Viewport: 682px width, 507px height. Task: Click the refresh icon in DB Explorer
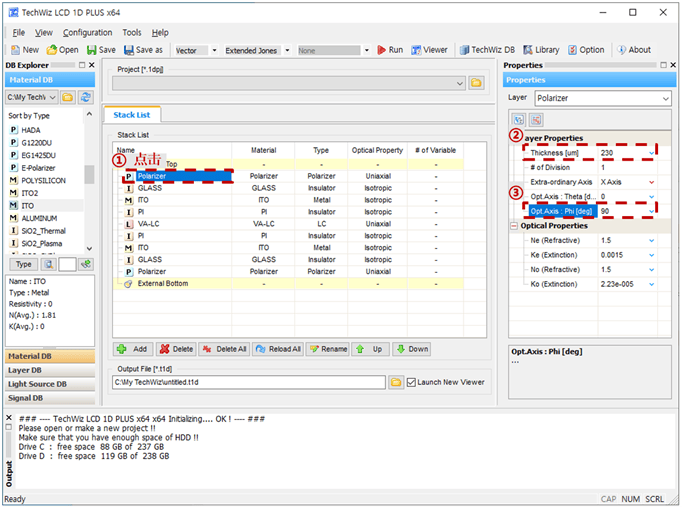86,97
